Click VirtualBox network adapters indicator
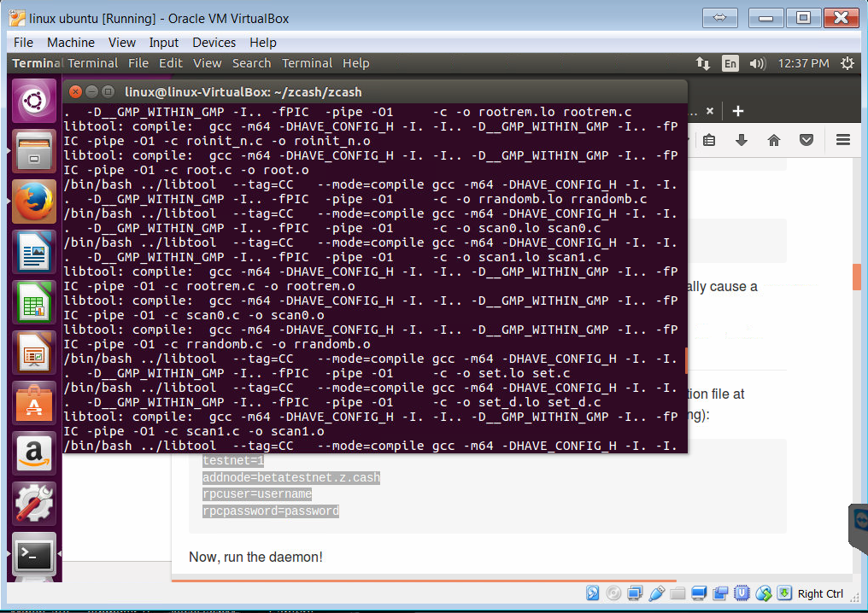This screenshot has height=613, width=868. (635, 593)
